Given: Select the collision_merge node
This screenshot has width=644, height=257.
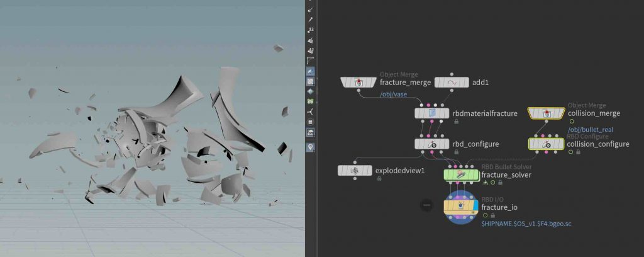Looking at the screenshot, I should point(546,113).
